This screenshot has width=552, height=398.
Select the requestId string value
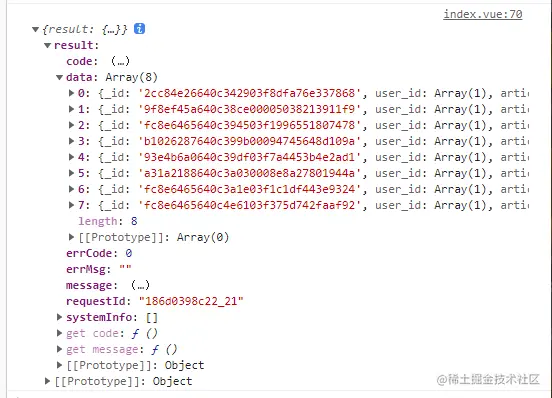[191, 301]
